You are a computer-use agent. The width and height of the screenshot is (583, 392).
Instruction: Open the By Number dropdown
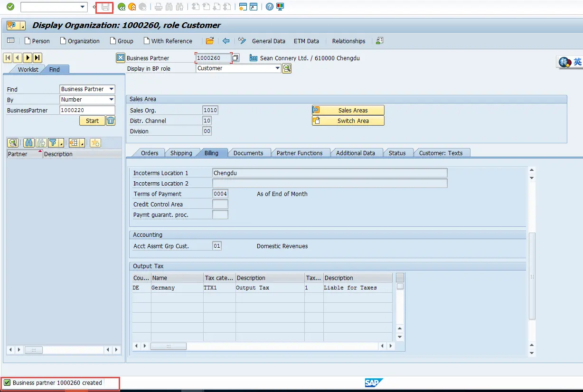point(112,99)
